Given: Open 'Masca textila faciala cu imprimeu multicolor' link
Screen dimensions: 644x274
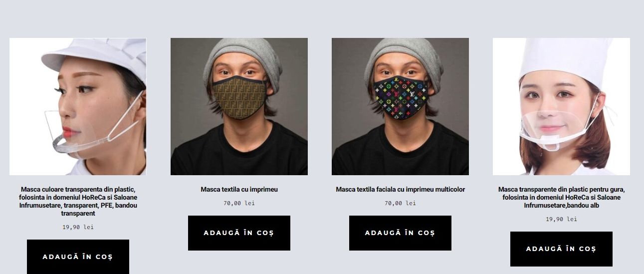Looking at the screenshot, I should (400, 190).
